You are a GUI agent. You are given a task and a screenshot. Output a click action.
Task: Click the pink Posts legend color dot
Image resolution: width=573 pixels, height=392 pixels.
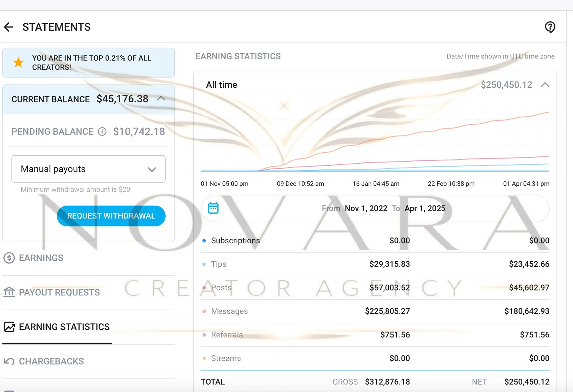204,288
